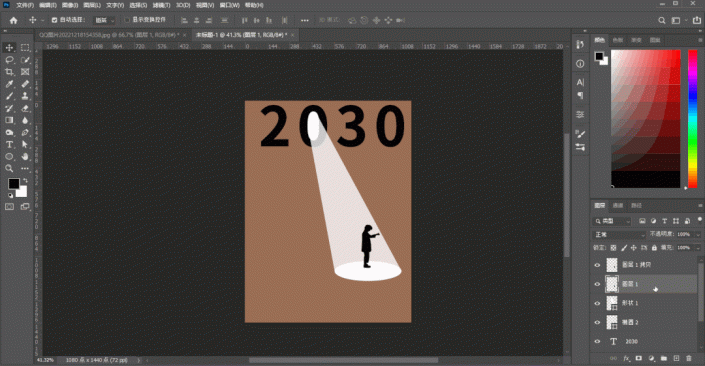
Task: Switch to the 色板 swatches tab
Action: [x=618, y=40]
